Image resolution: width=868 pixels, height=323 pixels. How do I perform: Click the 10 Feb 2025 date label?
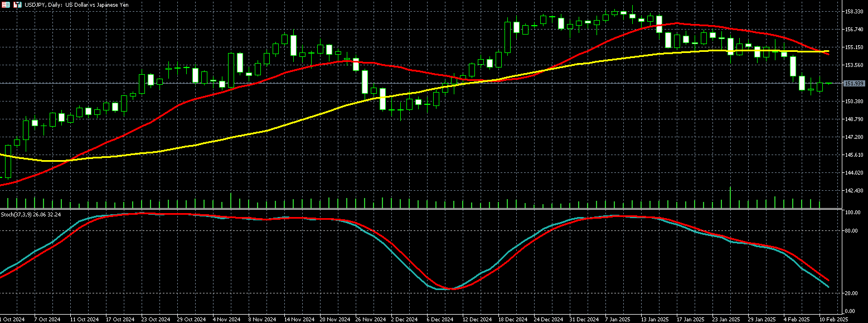833,320
